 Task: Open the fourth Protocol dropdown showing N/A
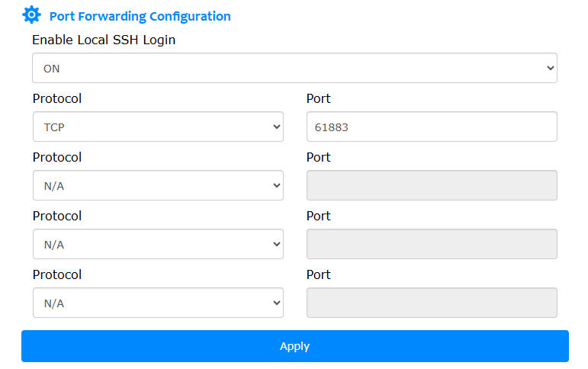click(158, 303)
